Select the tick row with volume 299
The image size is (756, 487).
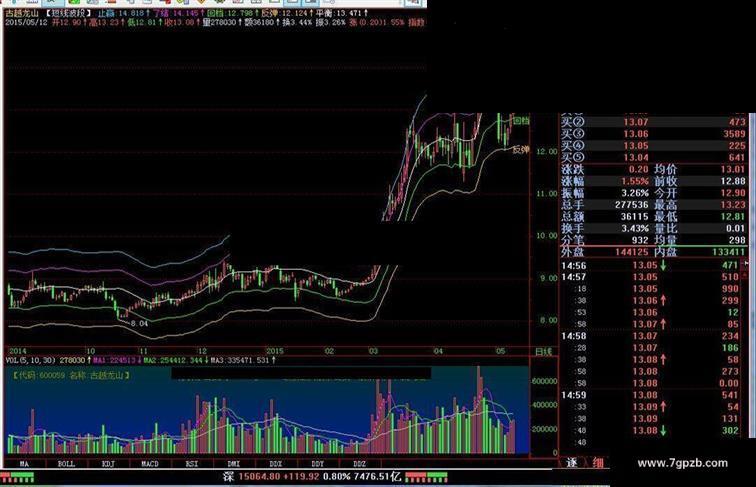point(650,300)
